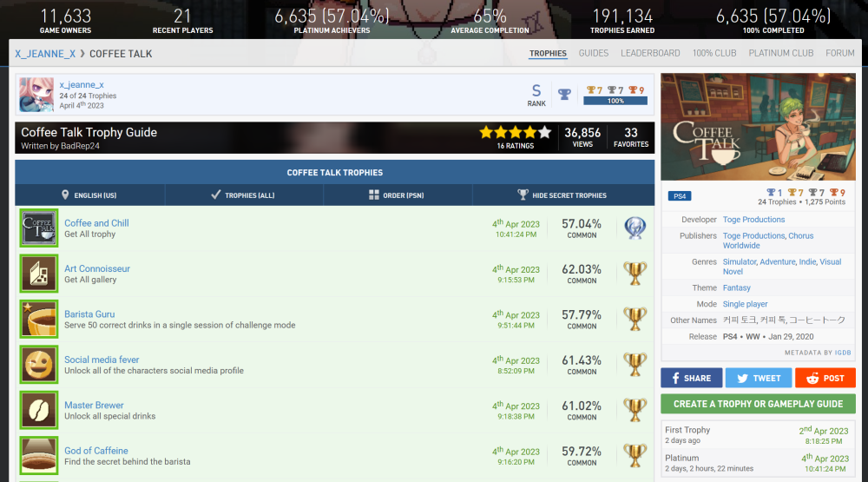Click Create a Trophy or Gameplay Guide button
The height and width of the screenshot is (482, 868).
pyautogui.click(x=758, y=404)
